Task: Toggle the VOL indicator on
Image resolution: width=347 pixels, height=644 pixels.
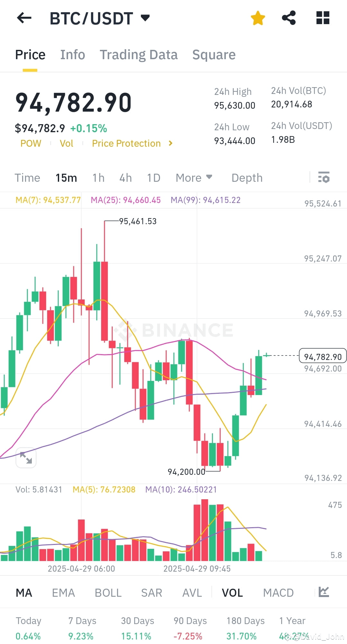Action: [x=232, y=592]
